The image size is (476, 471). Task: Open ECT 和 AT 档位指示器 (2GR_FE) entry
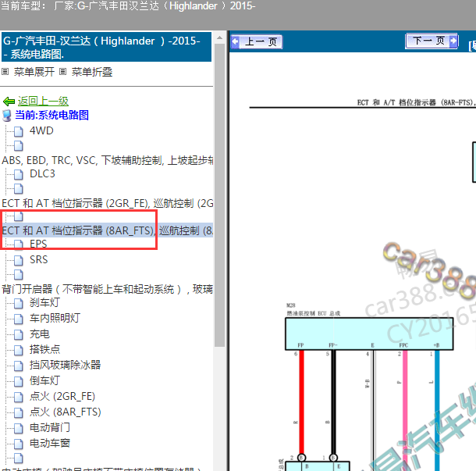(x=107, y=203)
